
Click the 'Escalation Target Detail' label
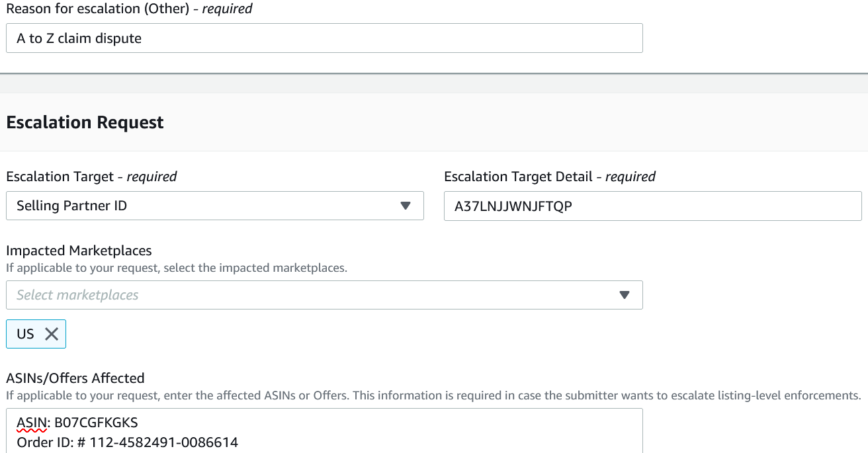click(549, 177)
